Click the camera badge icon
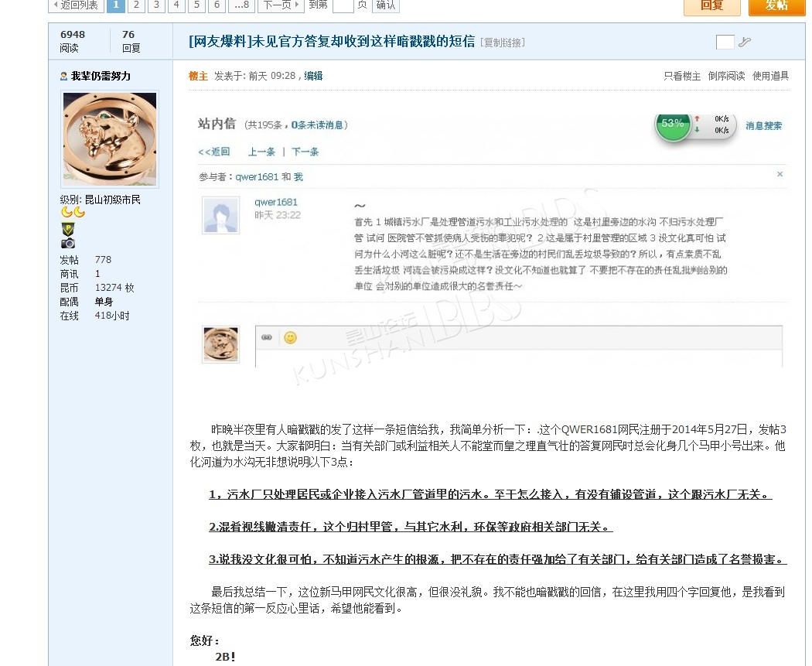This screenshot has height=666, width=812. [68, 243]
